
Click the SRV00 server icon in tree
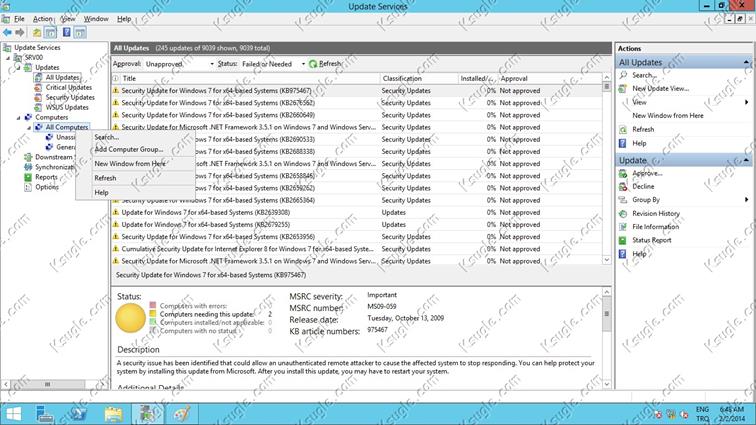click(x=18, y=57)
